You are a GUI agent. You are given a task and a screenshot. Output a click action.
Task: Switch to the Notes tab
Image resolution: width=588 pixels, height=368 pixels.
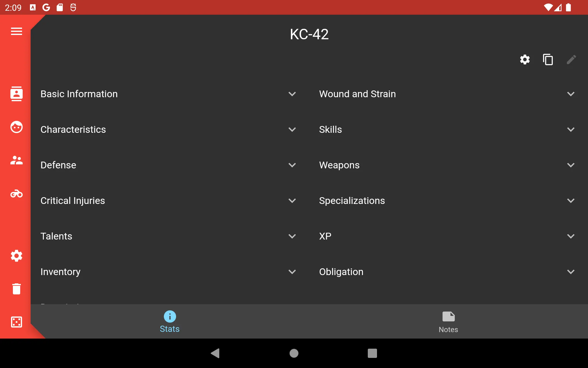(448, 321)
